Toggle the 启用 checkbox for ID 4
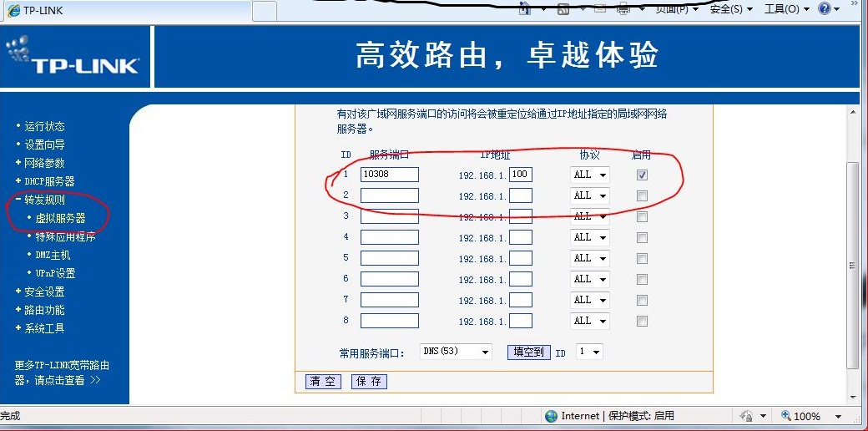 point(642,238)
